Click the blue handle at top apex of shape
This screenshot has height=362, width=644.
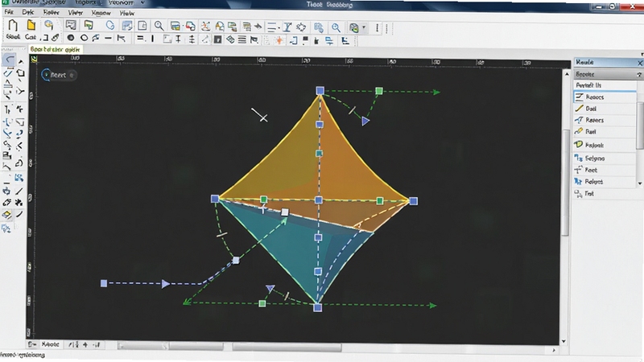pyautogui.click(x=320, y=91)
